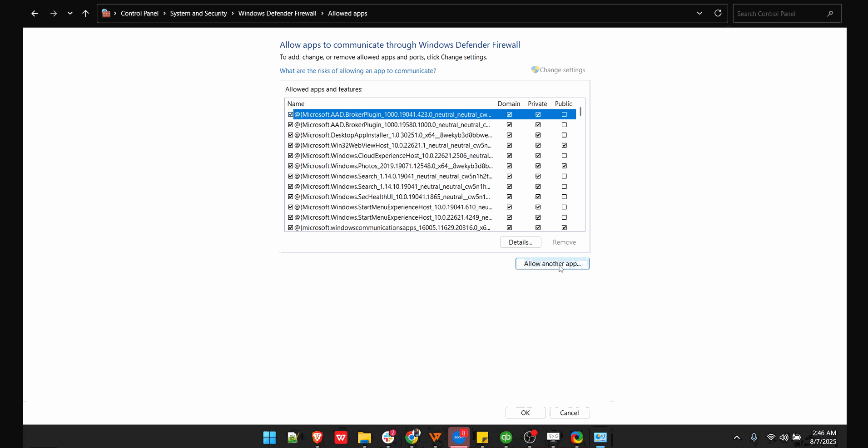
Task: Click the volume speaker tray icon
Action: (784, 437)
